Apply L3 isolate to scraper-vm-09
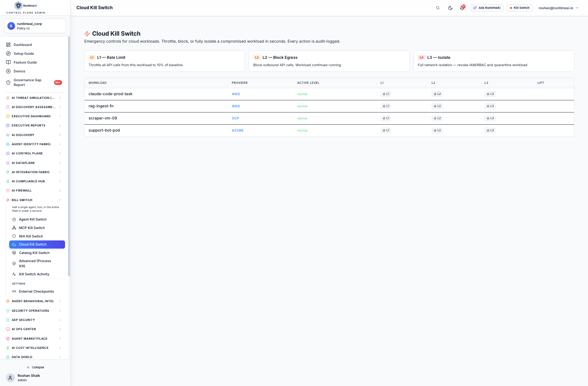 (490, 118)
